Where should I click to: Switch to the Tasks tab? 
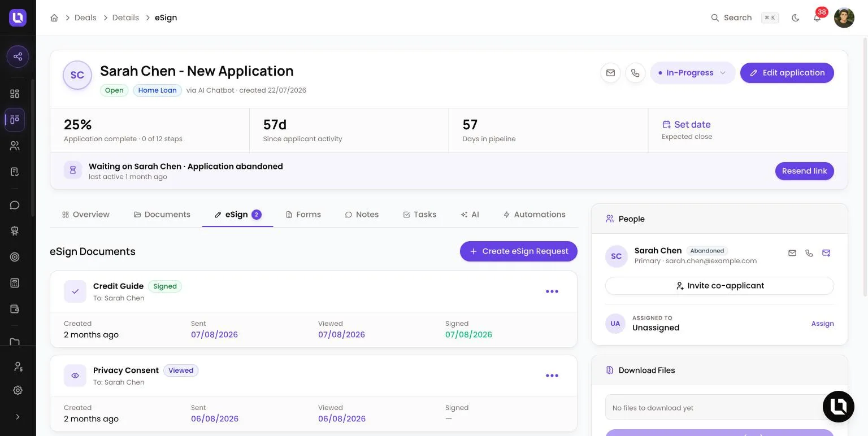point(419,215)
